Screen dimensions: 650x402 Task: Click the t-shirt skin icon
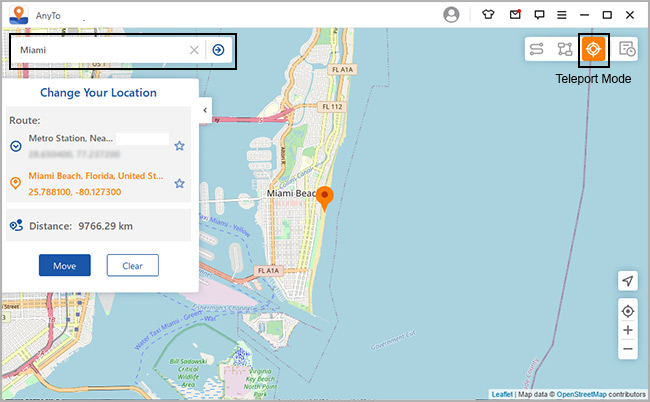click(x=488, y=15)
